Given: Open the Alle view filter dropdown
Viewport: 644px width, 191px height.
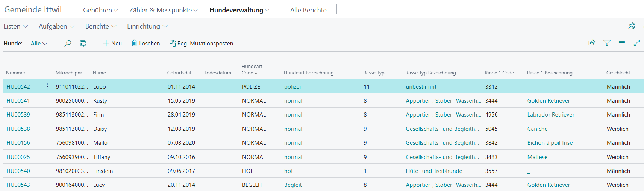Looking at the screenshot, I should click(x=39, y=44).
